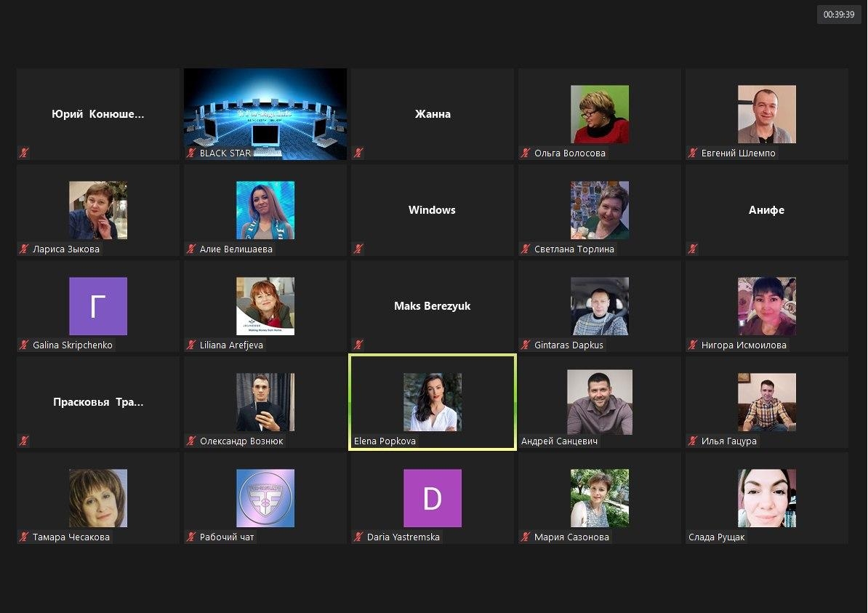
Task: Click muted mic icon on Windows participant tile
Action: pos(358,249)
